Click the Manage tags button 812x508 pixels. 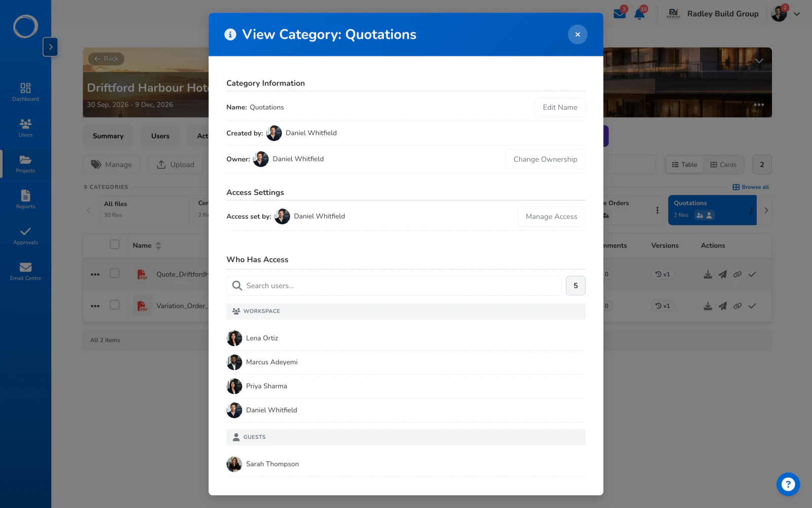tap(112, 165)
